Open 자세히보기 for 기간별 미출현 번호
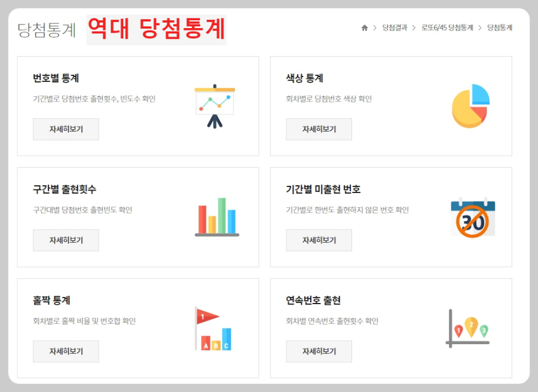 319,240
